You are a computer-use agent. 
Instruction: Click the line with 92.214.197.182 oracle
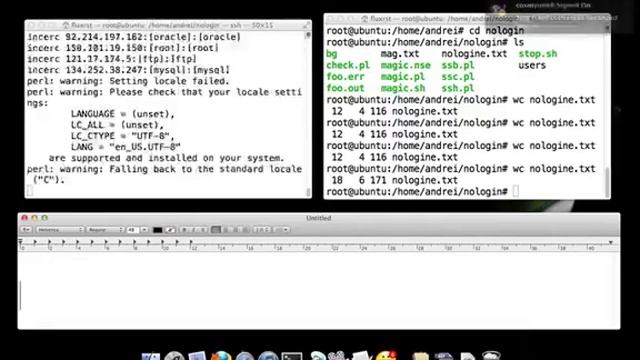(x=134, y=37)
